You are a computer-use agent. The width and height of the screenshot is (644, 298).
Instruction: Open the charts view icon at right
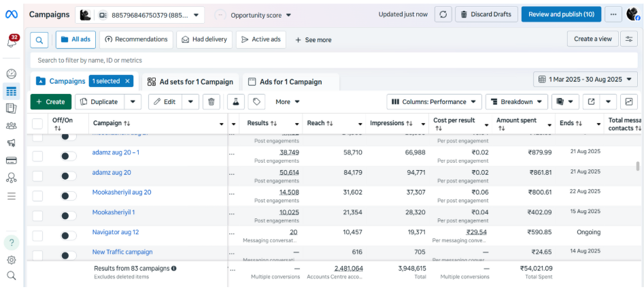(x=629, y=102)
